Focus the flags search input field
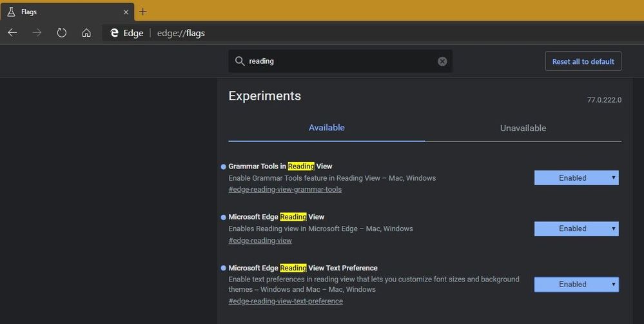Screen dimensions: 644x324 coord(340,61)
